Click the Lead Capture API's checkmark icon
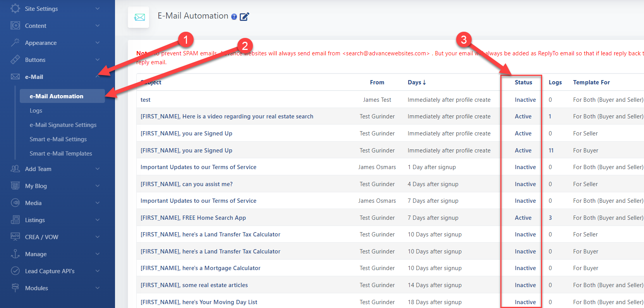The width and height of the screenshot is (644, 308). [15, 271]
